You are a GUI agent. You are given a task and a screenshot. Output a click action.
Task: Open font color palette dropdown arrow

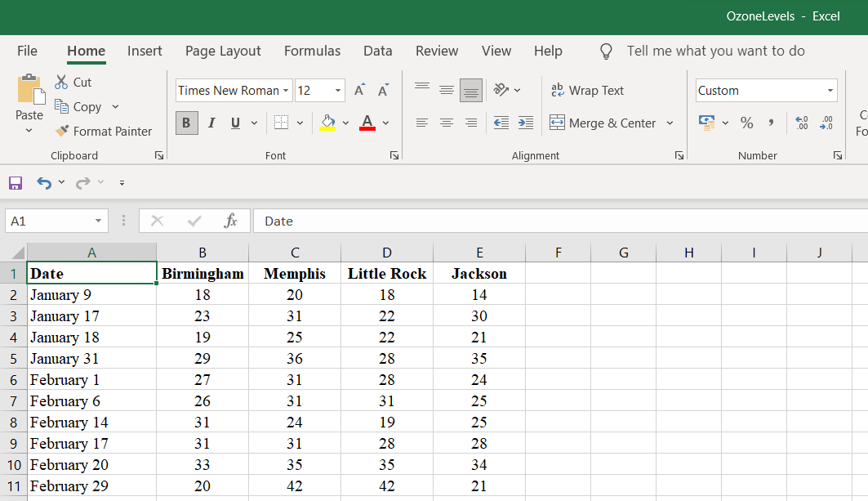coord(386,123)
